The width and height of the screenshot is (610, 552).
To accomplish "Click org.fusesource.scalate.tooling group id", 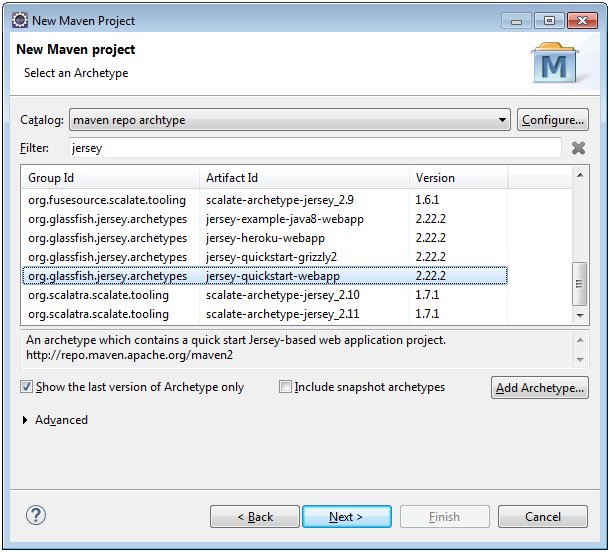I will [x=107, y=200].
